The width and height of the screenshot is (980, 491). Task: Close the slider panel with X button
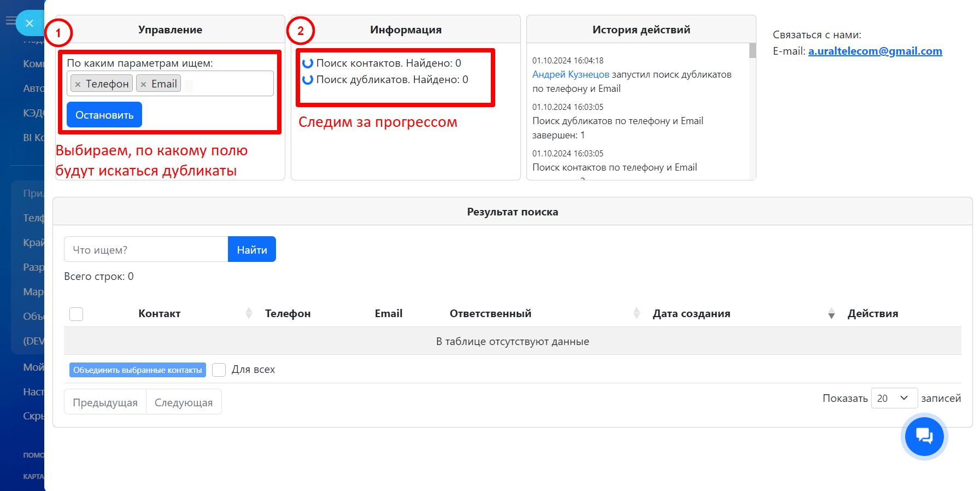pyautogui.click(x=30, y=23)
